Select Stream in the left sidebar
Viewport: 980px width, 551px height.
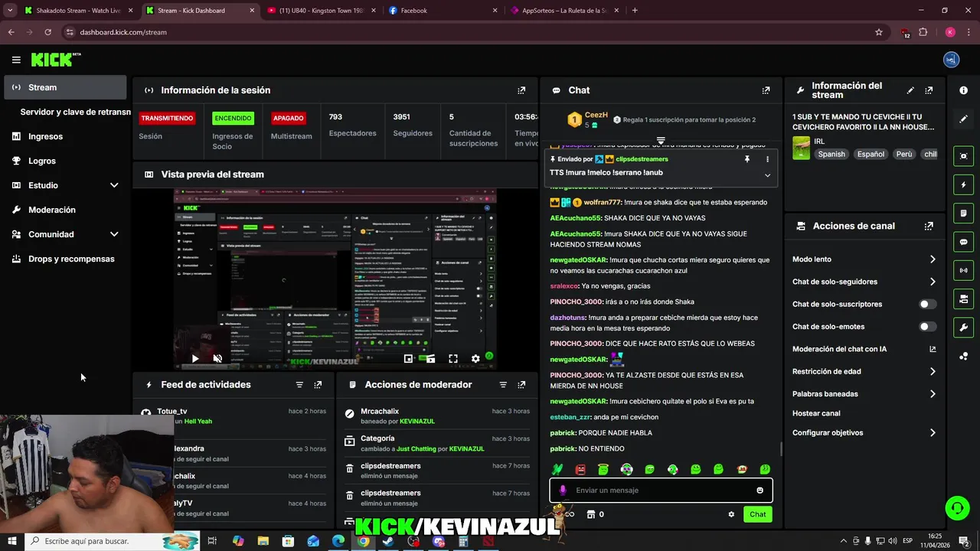[x=65, y=87]
